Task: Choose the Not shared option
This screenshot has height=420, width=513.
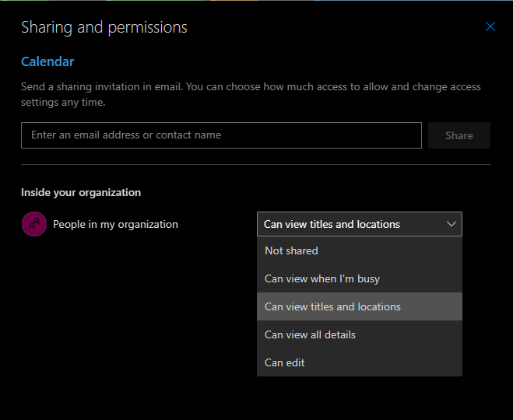Action: click(x=359, y=250)
